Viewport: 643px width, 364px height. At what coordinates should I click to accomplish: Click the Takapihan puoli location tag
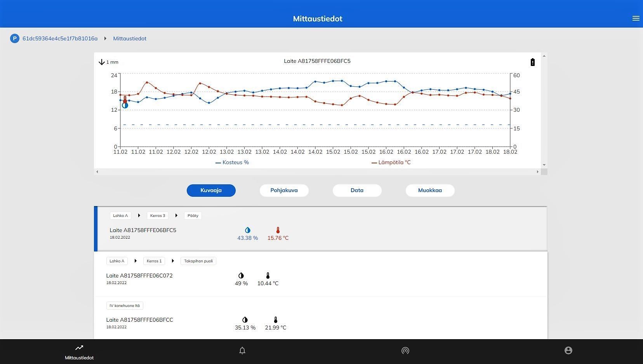pyautogui.click(x=198, y=261)
